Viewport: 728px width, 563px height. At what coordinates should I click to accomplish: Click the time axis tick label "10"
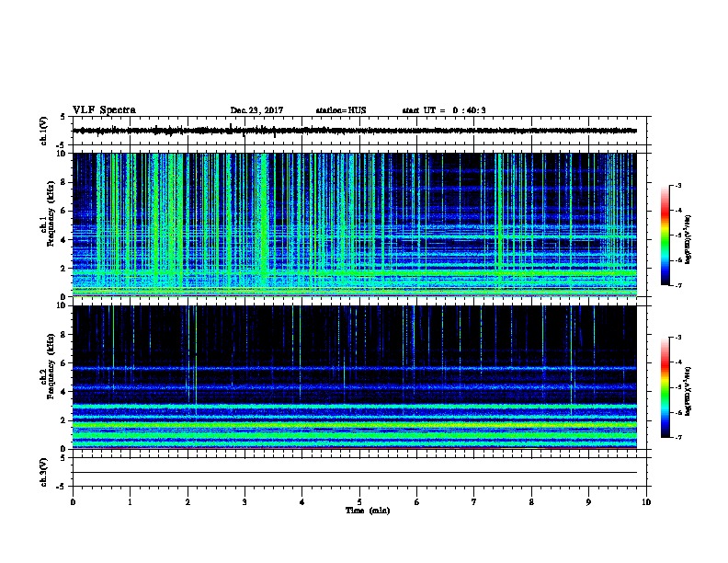[646, 502]
